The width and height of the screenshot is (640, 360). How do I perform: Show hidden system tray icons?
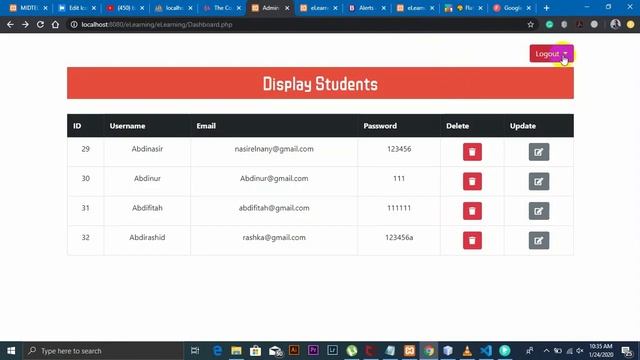pyautogui.click(x=546, y=351)
